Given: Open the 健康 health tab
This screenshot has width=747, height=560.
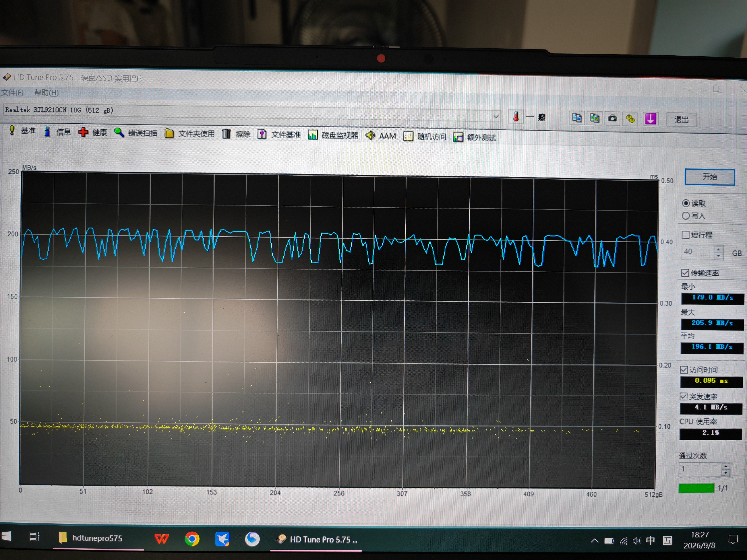Looking at the screenshot, I should tap(93, 132).
